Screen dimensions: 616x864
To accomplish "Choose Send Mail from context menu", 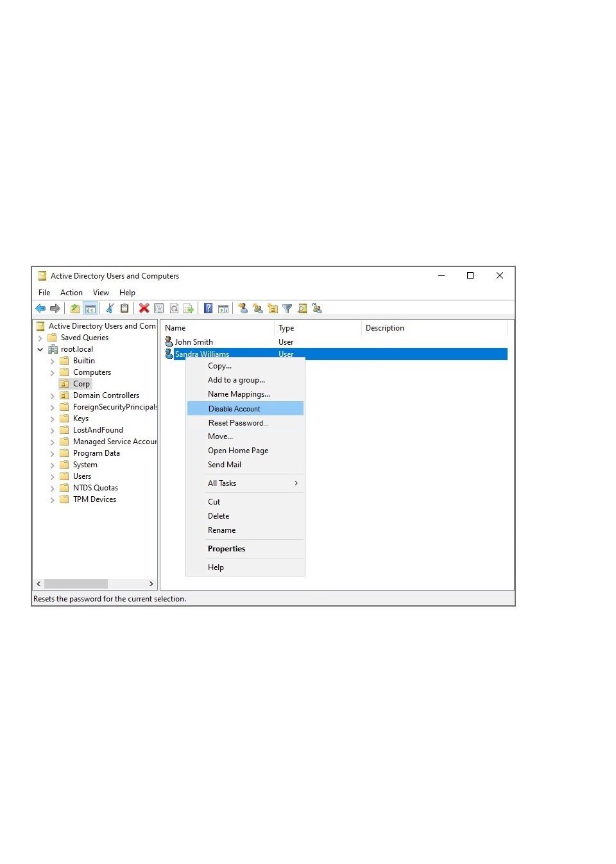I will [x=245, y=465].
